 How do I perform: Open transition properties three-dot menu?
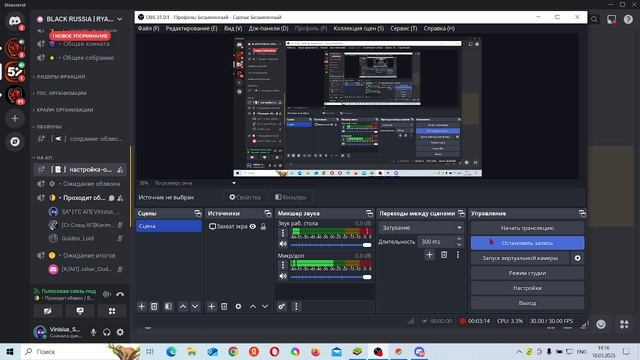click(x=458, y=255)
